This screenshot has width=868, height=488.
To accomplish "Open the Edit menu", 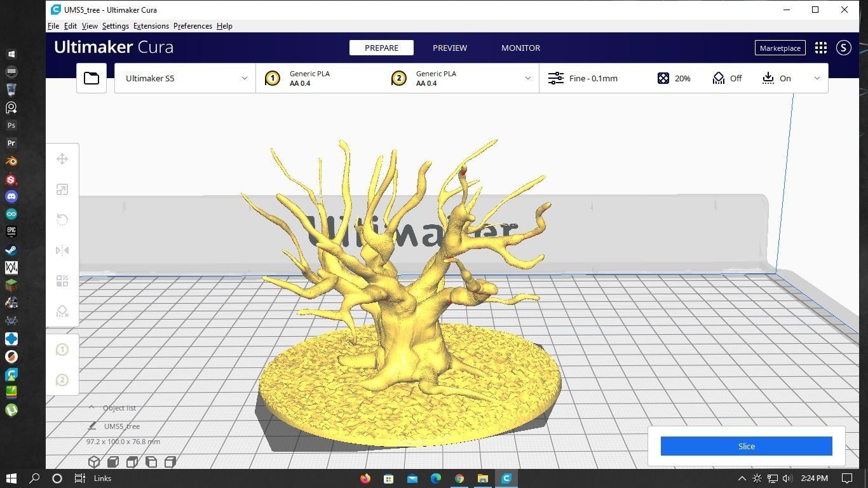I will [71, 26].
